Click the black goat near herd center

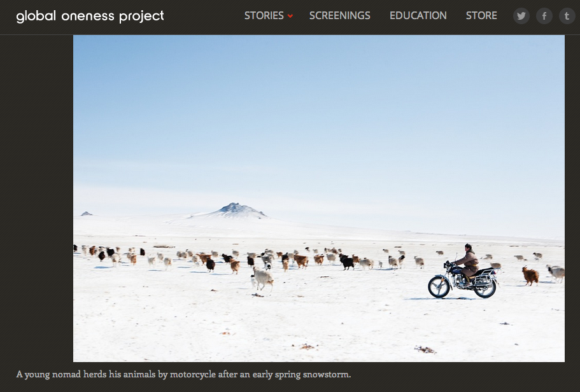[x=347, y=262]
